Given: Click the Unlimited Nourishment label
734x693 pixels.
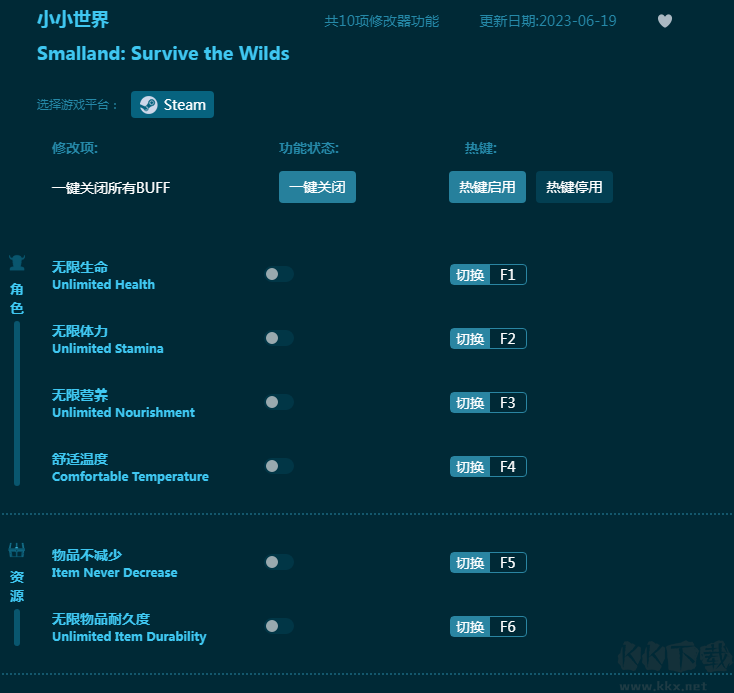Looking at the screenshot, I should 124,413.
